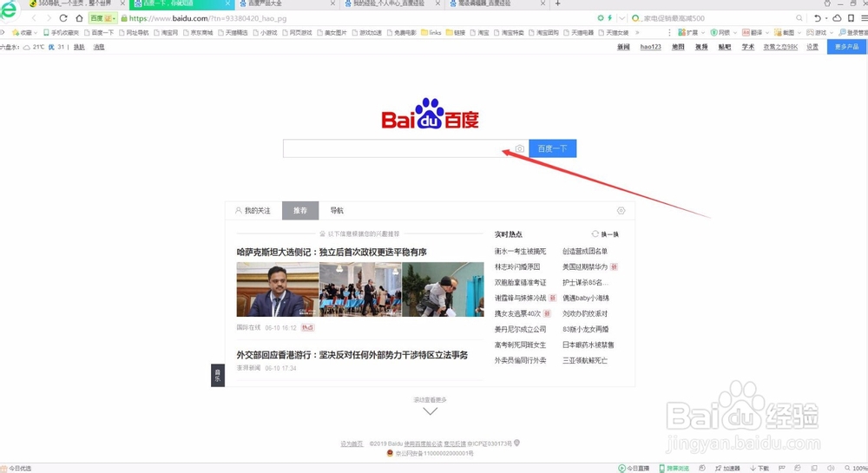Click the green lightning speed mode icon
This screenshot has width=868, height=473.
pyautogui.click(x=609, y=18)
